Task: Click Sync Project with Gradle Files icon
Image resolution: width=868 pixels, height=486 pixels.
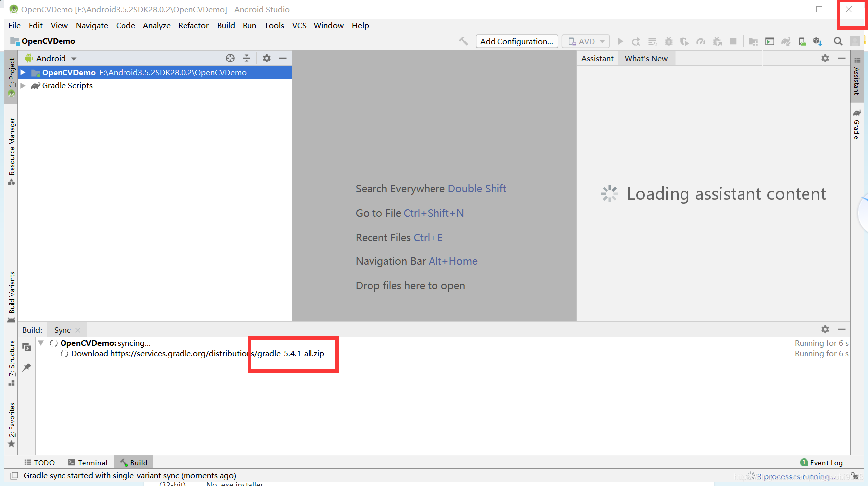Action: pos(786,41)
